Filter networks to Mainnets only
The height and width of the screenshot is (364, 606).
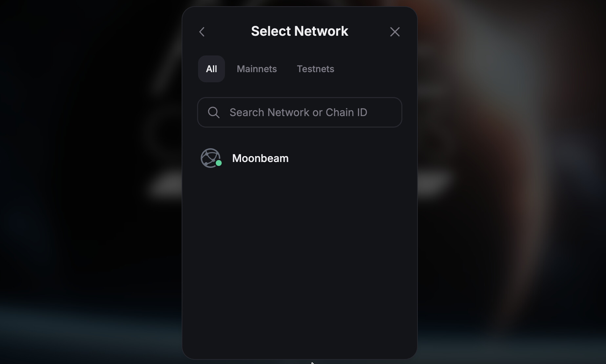click(257, 69)
